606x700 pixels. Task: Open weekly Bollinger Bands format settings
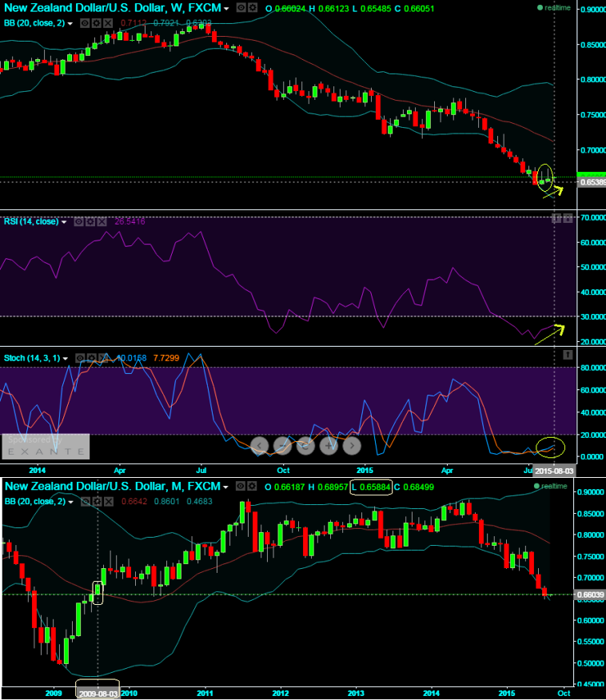[96, 23]
